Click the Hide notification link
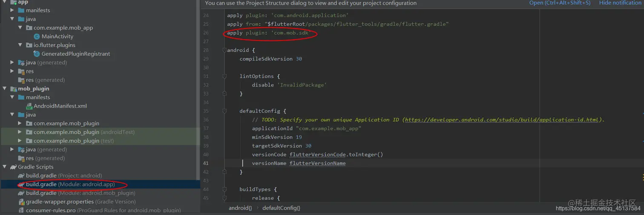644x215 pixels. coord(621,3)
